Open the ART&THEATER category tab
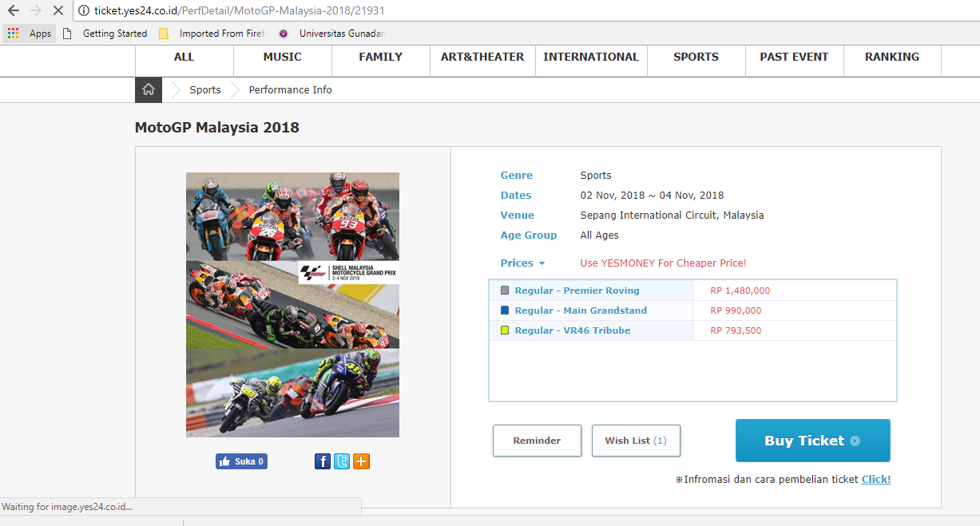This screenshot has height=526, width=980. (x=482, y=57)
